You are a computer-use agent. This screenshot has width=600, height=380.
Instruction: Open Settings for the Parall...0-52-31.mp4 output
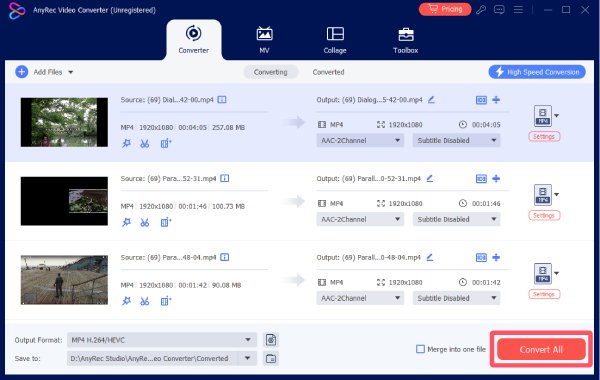[544, 215]
